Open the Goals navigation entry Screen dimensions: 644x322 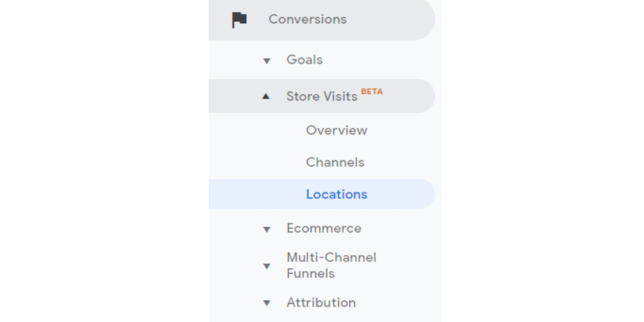click(x=305, y=60)
